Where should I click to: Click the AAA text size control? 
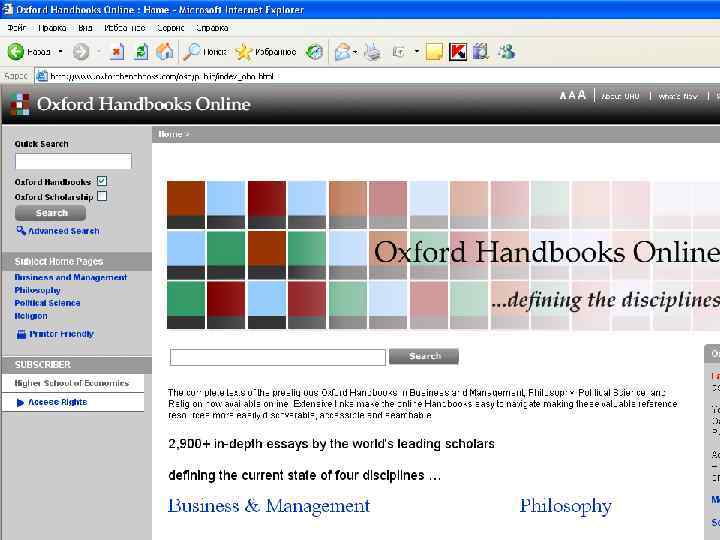[x=573, y=95]
